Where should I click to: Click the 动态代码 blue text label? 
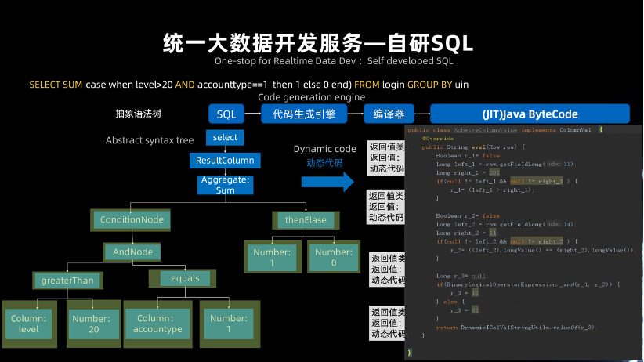point(324,163)
